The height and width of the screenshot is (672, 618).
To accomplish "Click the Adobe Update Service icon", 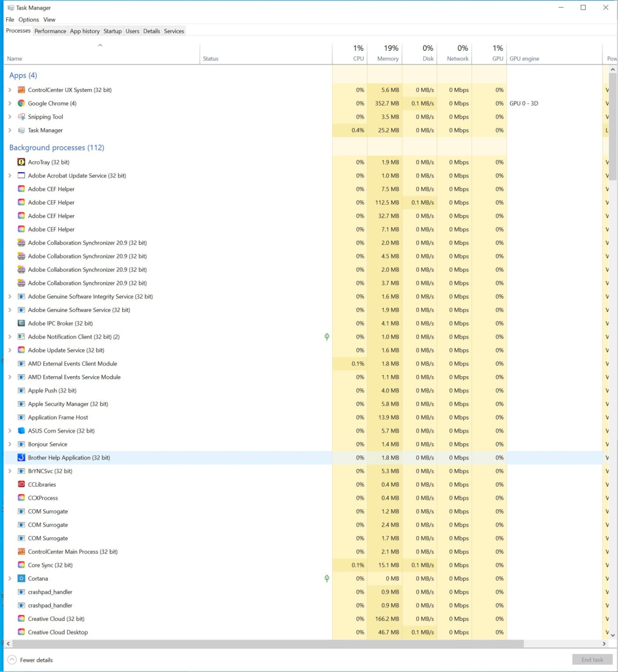I will 21,350.
